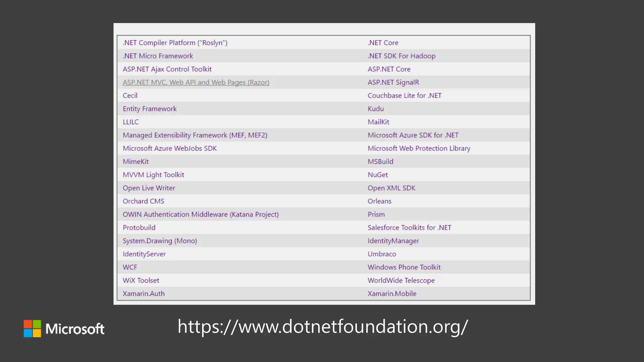Click the MSBuild link
The height and width of the screenshot is (362, 644).
(380, 162)
